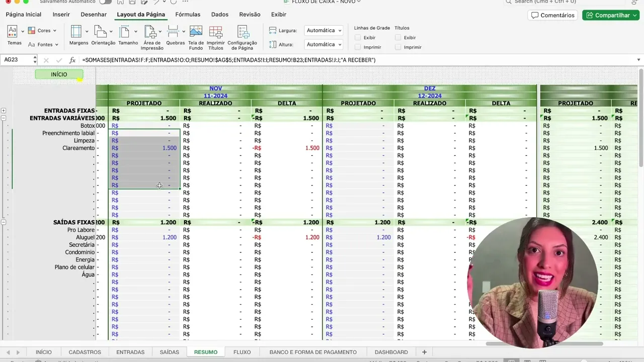
Task: Open the Orientação dropdown arrow
Action: pyautogui.click(x=111, y=32)
